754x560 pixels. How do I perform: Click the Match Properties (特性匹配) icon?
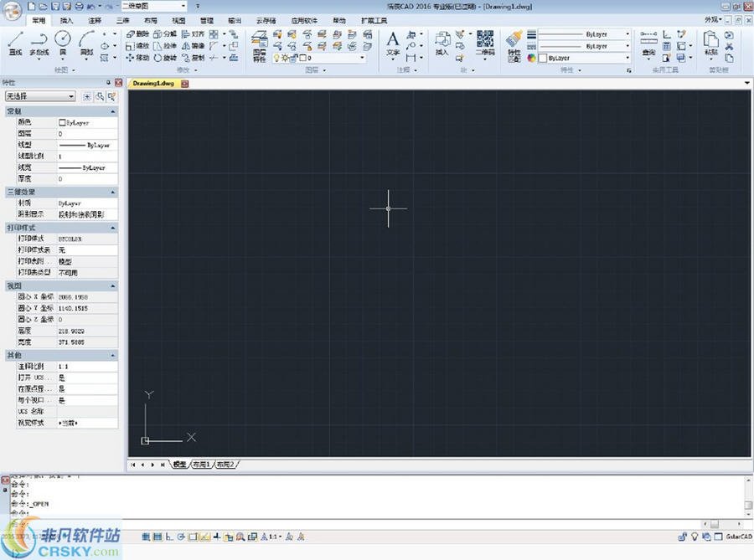click(514, 46)
